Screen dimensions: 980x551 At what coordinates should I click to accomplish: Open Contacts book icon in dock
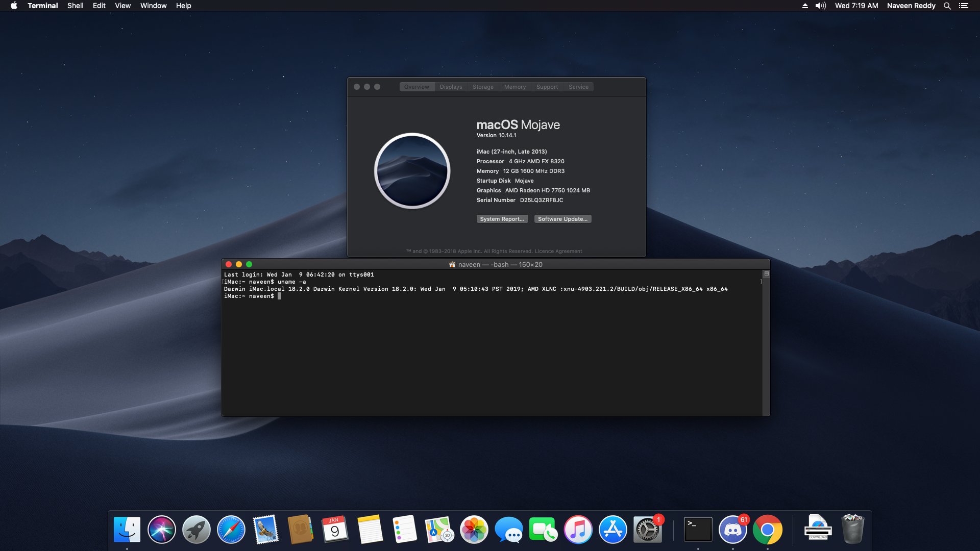tap(300, 530)
